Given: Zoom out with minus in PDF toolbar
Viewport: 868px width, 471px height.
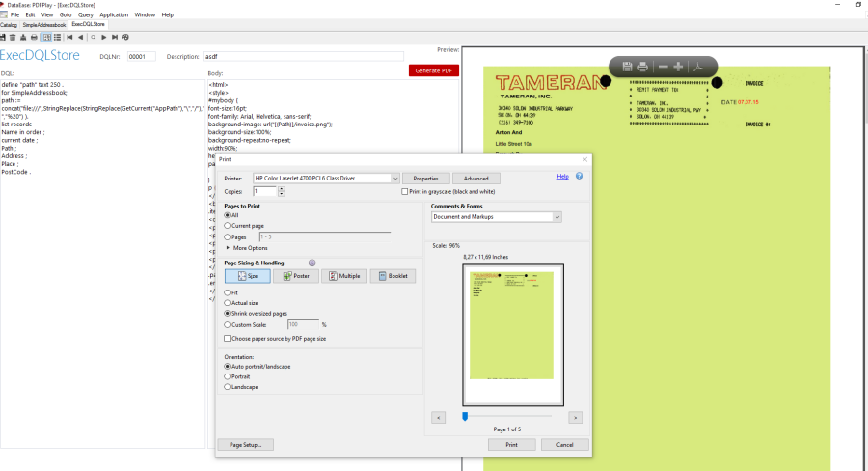Looking at the screenshot, I should click(664, 67).
